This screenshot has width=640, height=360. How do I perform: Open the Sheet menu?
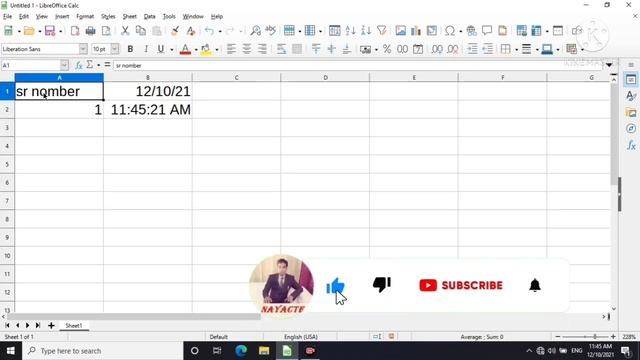[129, 16]
